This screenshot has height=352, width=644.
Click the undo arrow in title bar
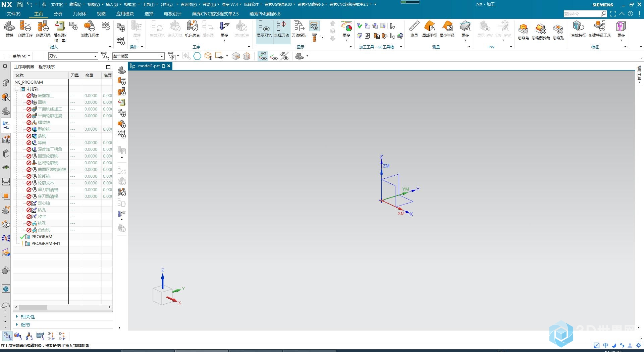click(x=30, y=4)
